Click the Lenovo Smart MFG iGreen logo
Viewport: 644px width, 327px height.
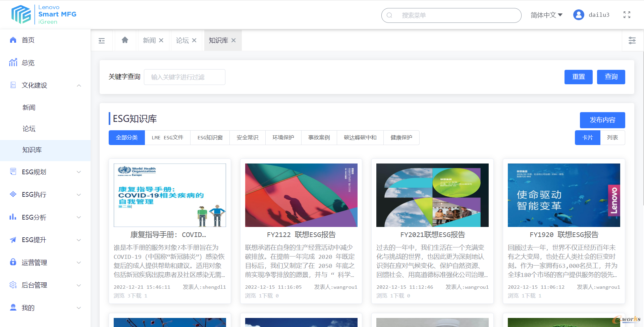click(x=44, y=14)
